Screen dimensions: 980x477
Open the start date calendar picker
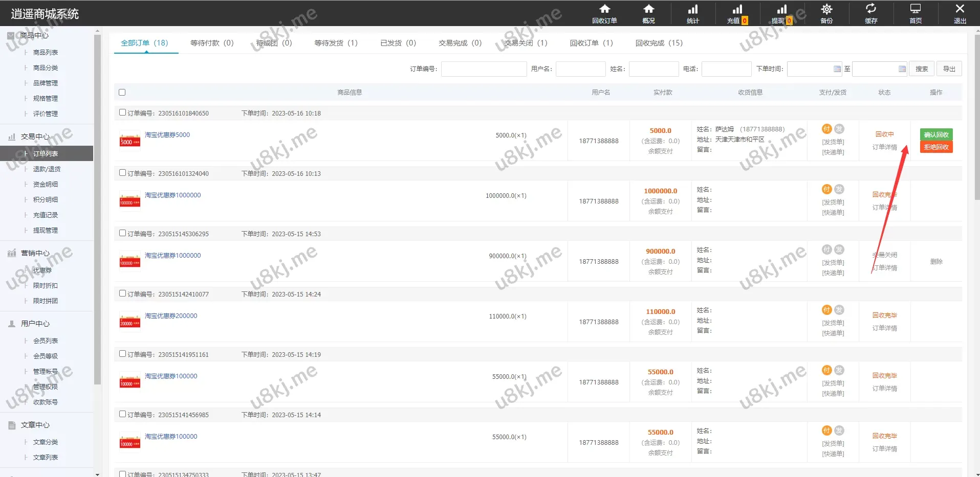coord(837,69)
